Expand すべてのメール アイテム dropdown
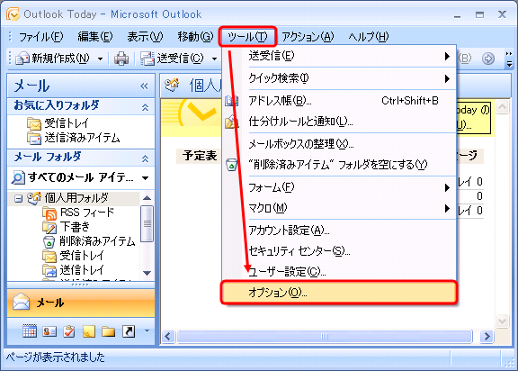This screenshot has width=518, height=371. tap(145, 178)
